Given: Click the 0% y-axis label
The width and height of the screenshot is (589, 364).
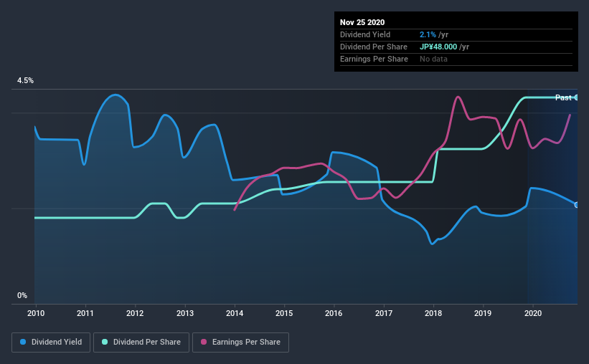Looking at the screenshot, I should pos(22,296).
